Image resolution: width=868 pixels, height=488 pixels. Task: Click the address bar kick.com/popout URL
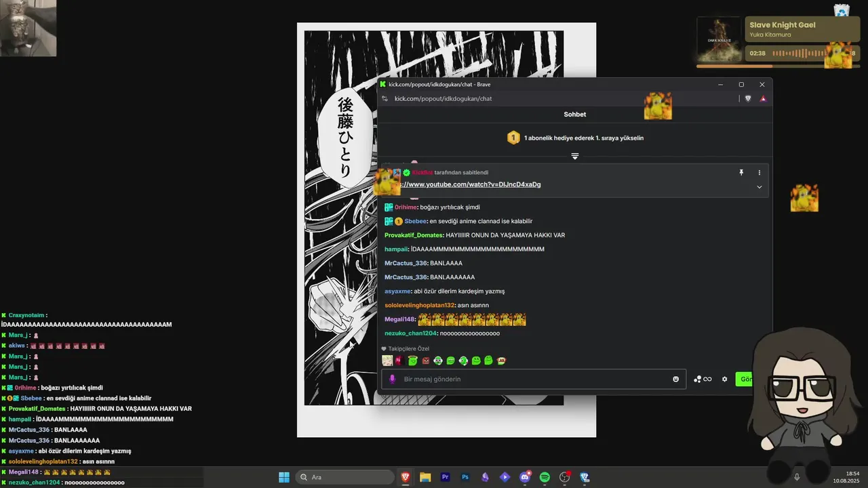(443, 98)
